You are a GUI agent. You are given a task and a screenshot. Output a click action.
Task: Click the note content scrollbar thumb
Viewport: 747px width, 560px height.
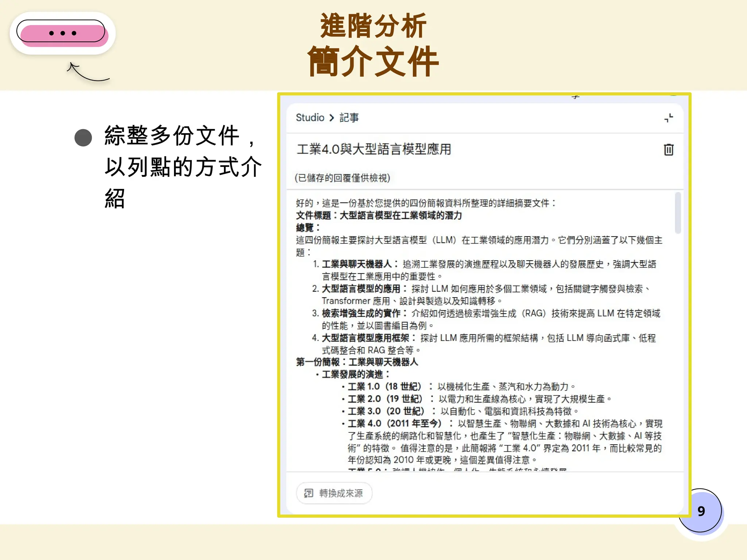[678, 213]
